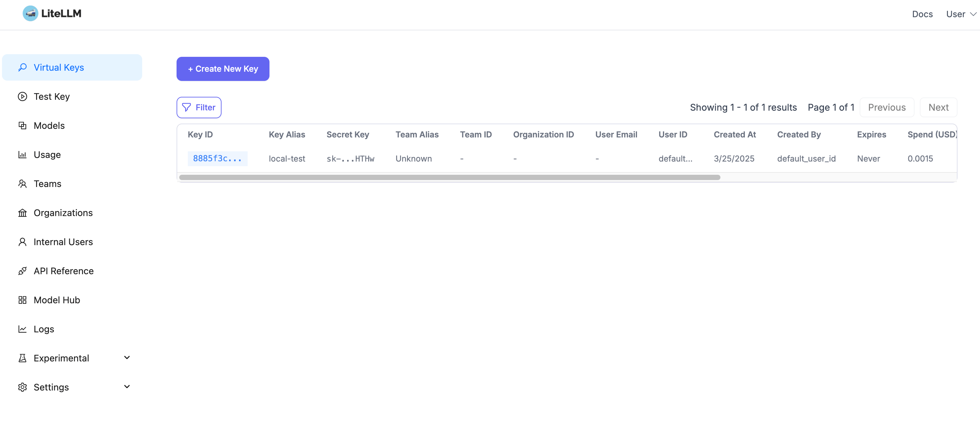Open key 8885f3c details link
The width and height of the screenshot is (980, 446).
coord(217,159)
